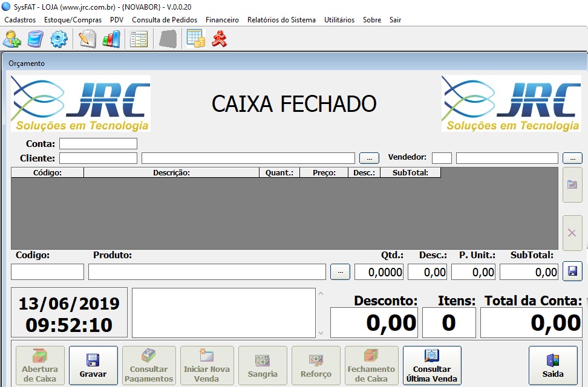Viewport: 588px width, 387px height.
Task: Click the notes text area beside clock
Action: click(224, 313)
